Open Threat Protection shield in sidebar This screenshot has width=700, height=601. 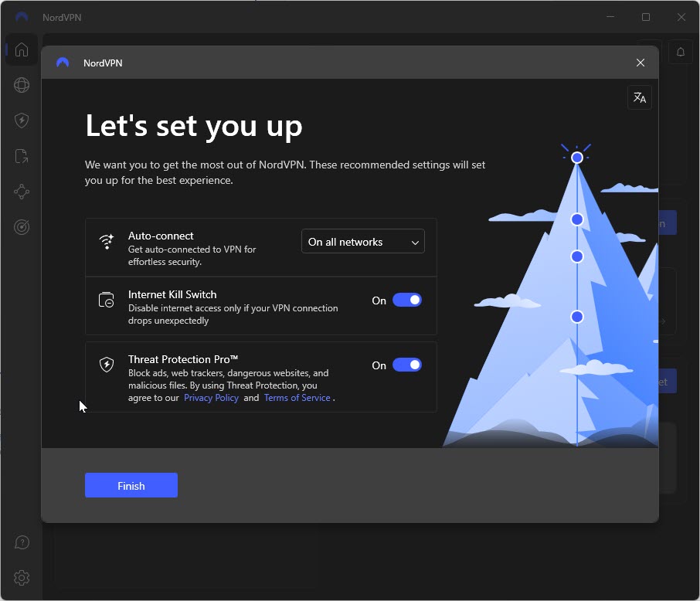click(22, 121)
